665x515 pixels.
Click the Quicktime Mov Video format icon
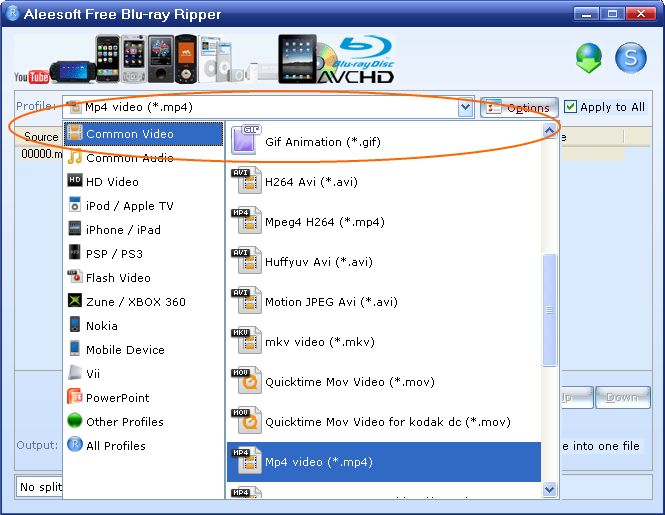click(246, 380)
